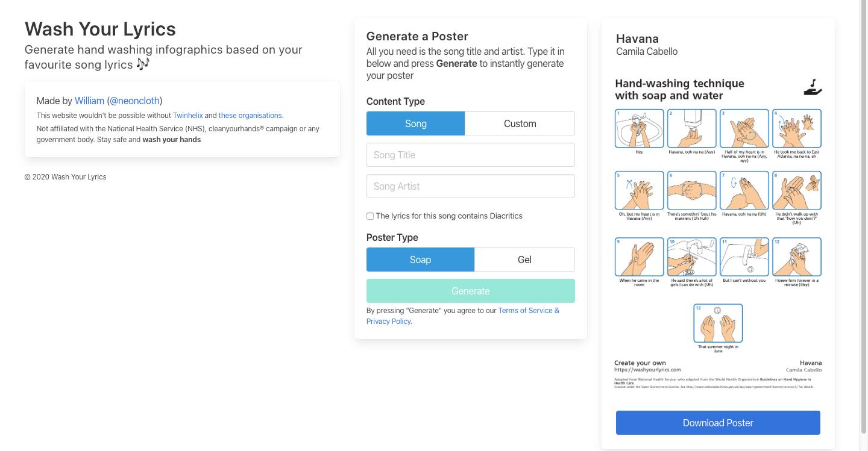Click the hand-washing soap icon on poster
This screenshot has height=451, width=868.
[813, 88]
